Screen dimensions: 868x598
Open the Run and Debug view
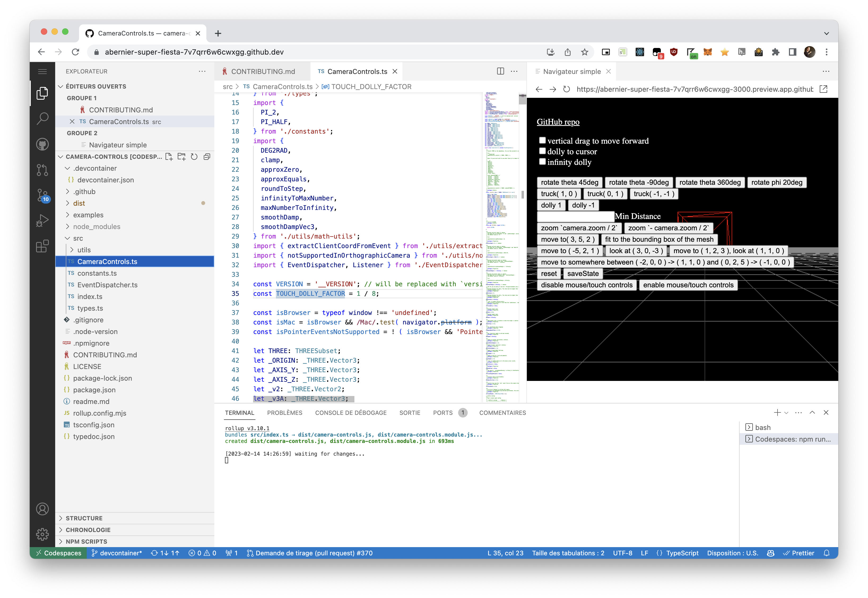pyautogui.click(x=42, y=221)
